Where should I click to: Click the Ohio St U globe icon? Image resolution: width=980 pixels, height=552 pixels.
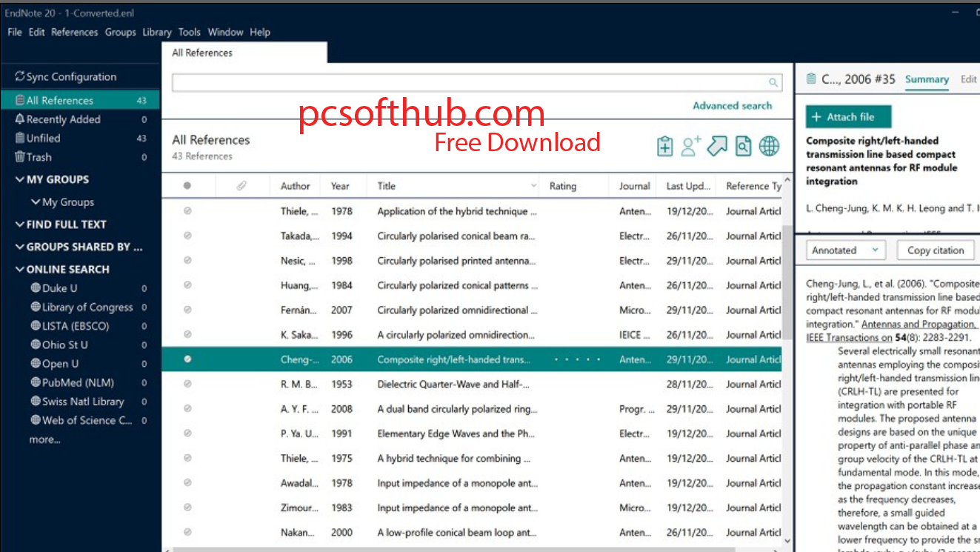click(x=36, y=345)
